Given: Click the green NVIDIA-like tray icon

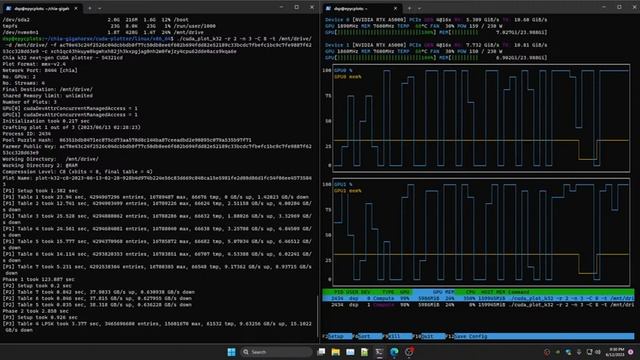Looking at the screenshot, I should [x=558, y=352].
